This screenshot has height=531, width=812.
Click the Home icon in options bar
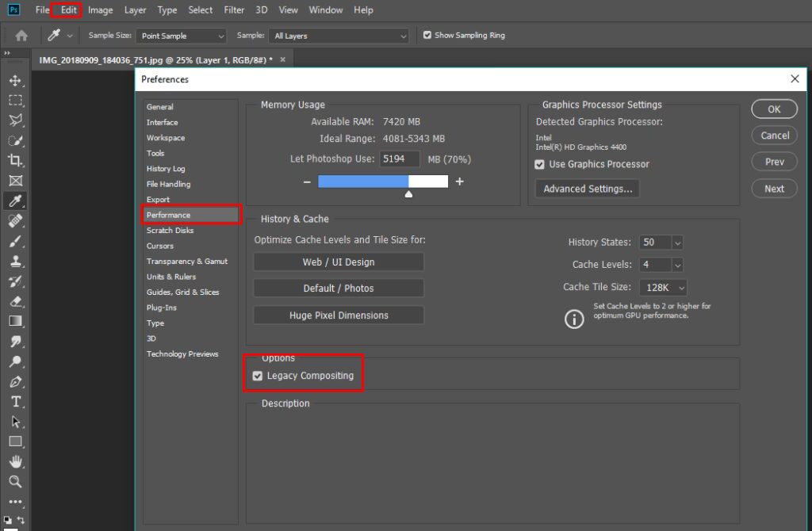[x=21, y=36]
